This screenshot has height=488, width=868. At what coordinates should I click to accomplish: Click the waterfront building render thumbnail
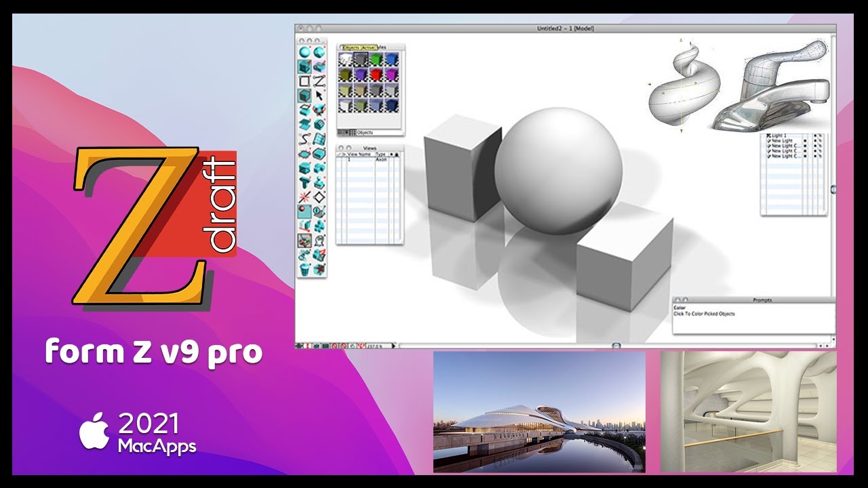pyautogui.click(x=539, y=411)
